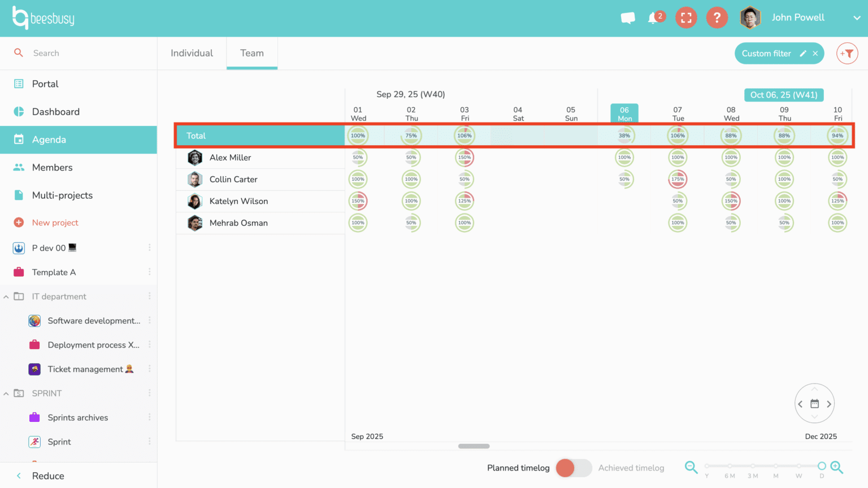Open the help question mark icon
Screen dimensions: 868x488
717,18
